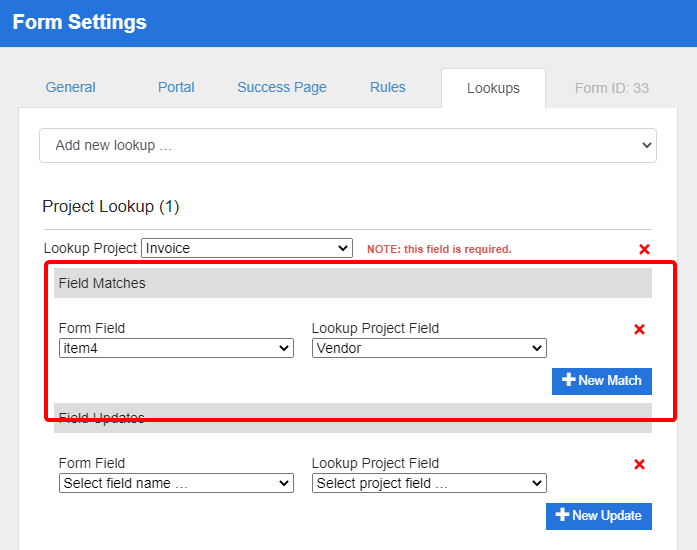
Task: Delete the Project Lookup with the red X
Action: click(x=644, y=249)
